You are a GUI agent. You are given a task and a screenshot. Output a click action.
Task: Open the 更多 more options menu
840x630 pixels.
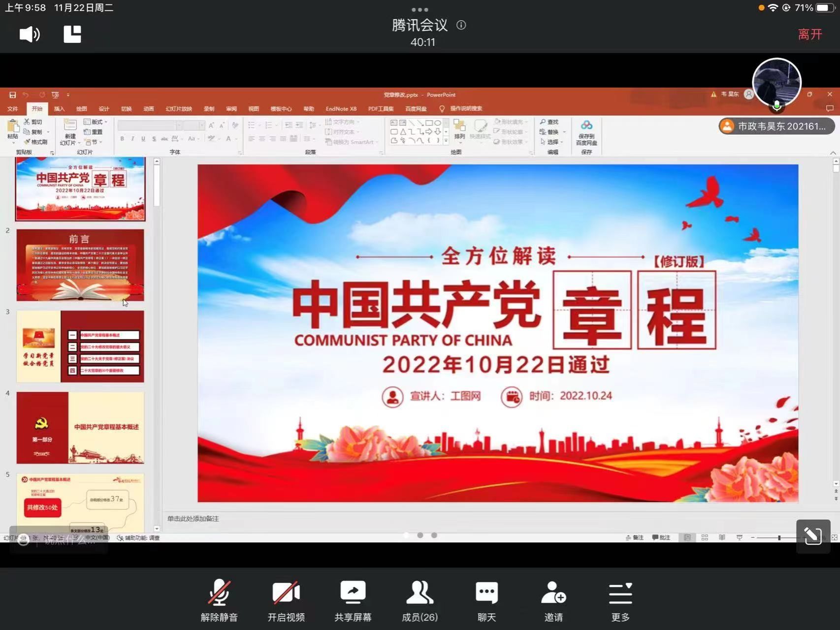tap(620, 600)
